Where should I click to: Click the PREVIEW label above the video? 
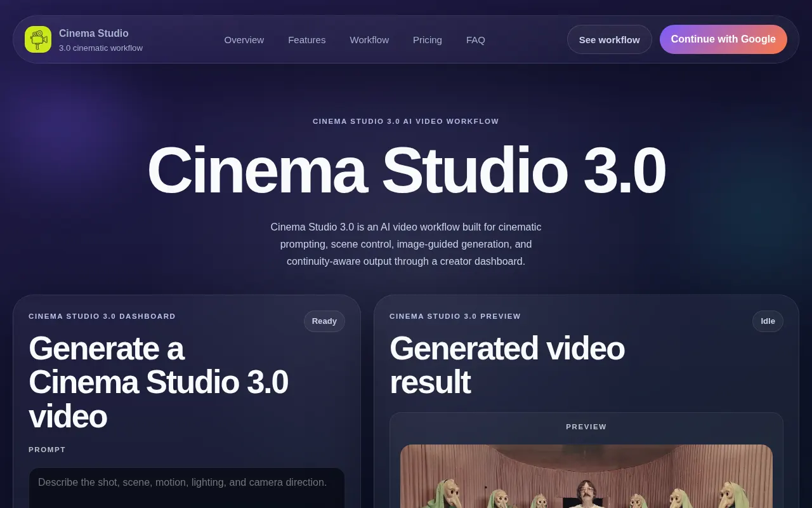pos(586,427)
